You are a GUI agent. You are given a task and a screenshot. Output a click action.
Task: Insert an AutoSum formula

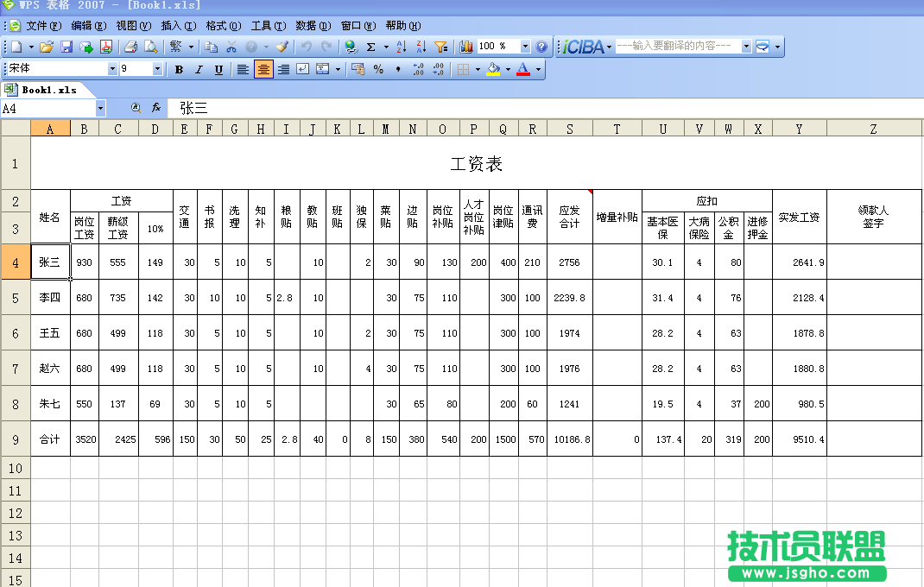pos(370,47)
